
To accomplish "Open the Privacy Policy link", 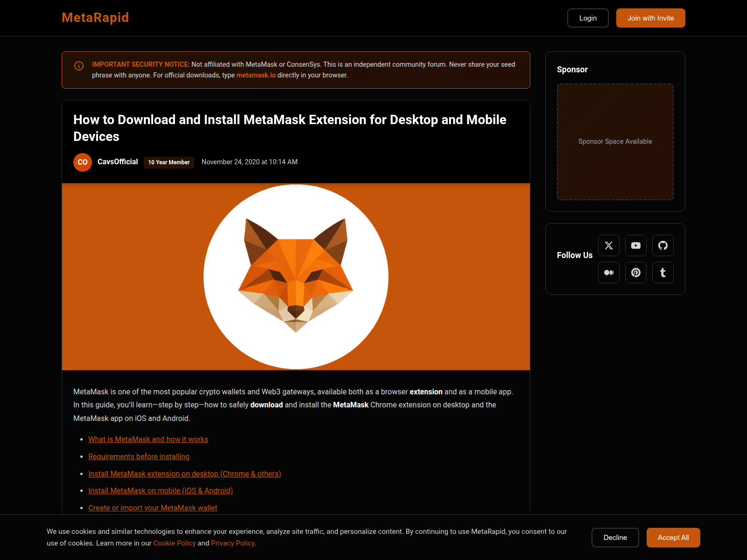I will (x=233, y=543).
